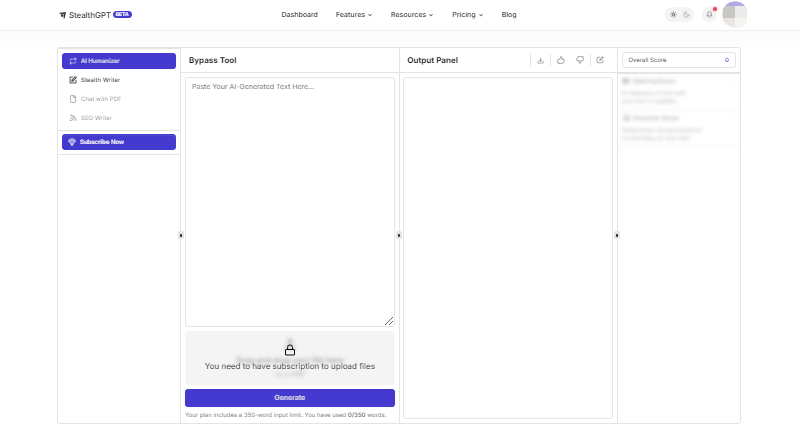Click the locked file upload area
Image resolution: width=800 pixels, height=426 pixels.
click(290, 358)
